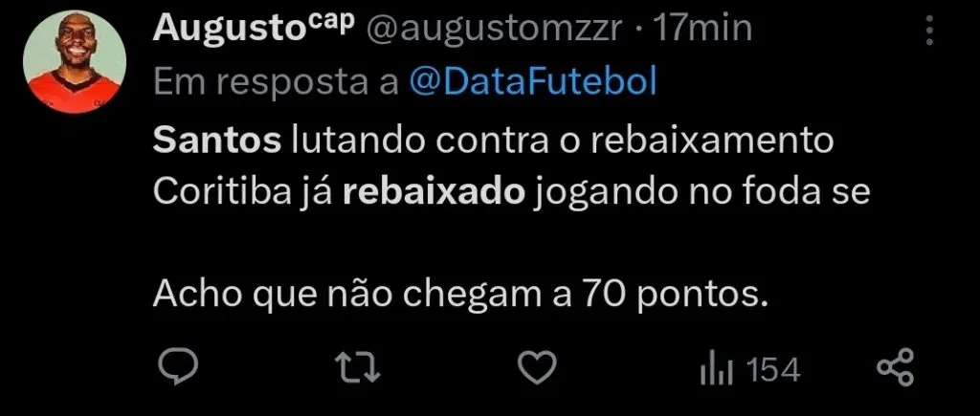Like the tweet with the heart icon
The width and height of the screenshot is (980, 416).
(x=538, y=367)
